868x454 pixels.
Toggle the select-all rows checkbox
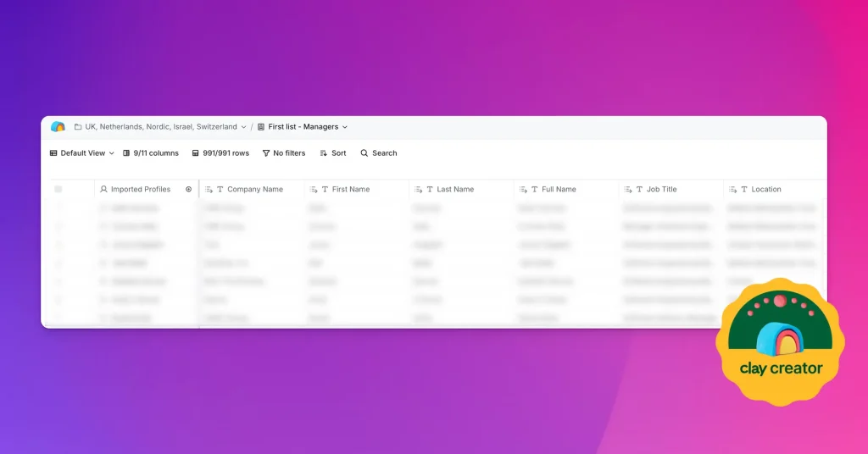(58, 190)
